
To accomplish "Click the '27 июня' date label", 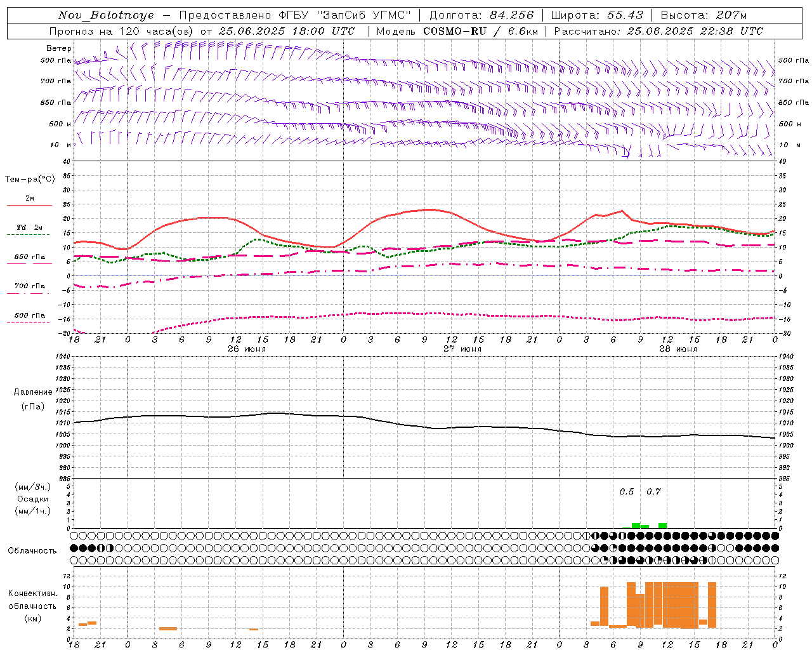I will click(x=462, y=349).
